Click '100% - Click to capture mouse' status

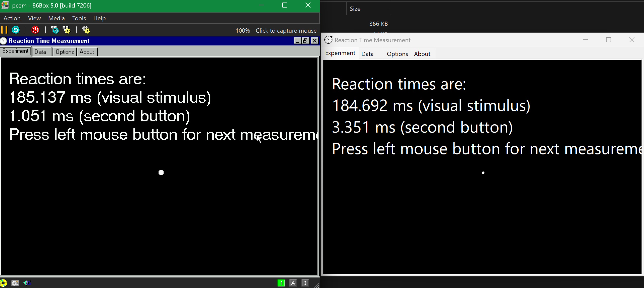click(x=276, y=31)
